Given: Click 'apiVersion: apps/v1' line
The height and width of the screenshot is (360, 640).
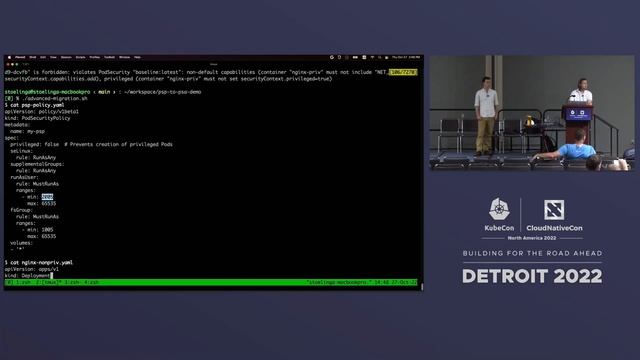Looking at the screenshot, I should click(31, 269).
